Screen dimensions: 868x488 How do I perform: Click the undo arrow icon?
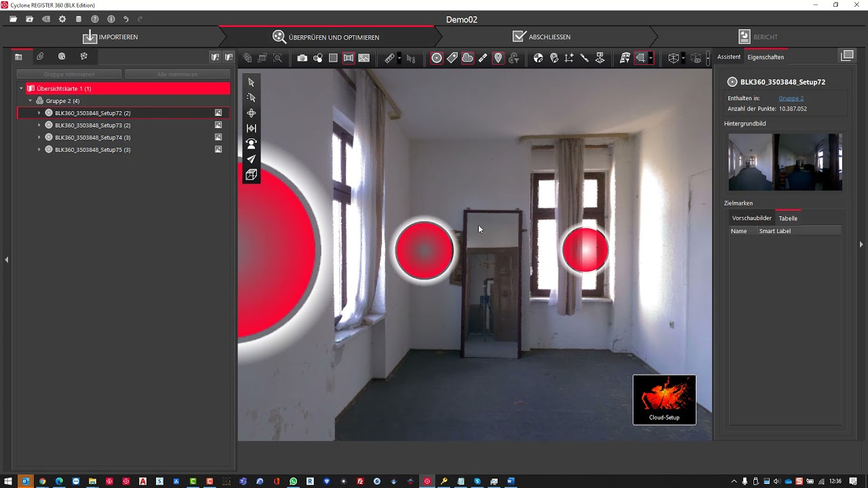(125, 19)
